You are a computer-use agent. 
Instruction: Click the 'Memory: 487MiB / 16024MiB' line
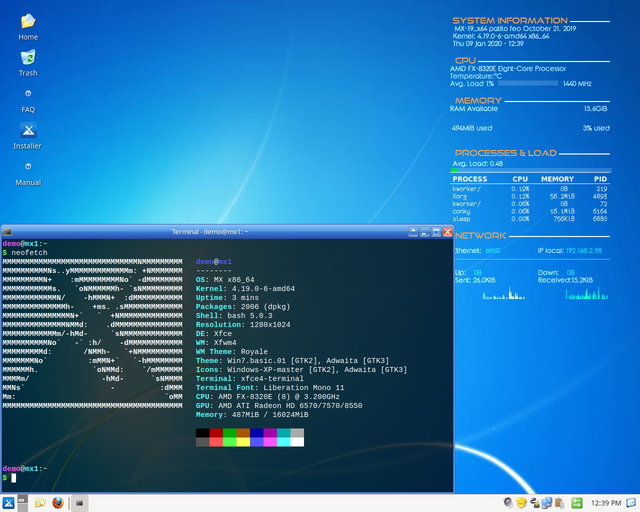252,414
